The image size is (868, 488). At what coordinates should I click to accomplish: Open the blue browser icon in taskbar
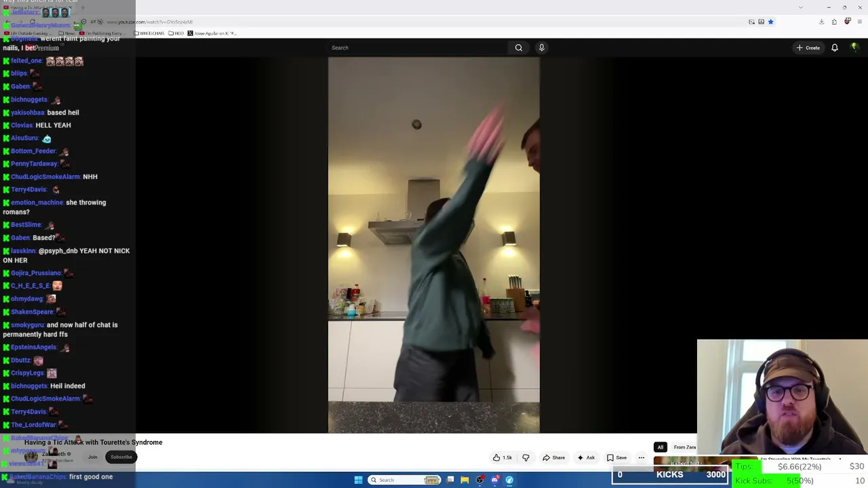tap(509, 480)
